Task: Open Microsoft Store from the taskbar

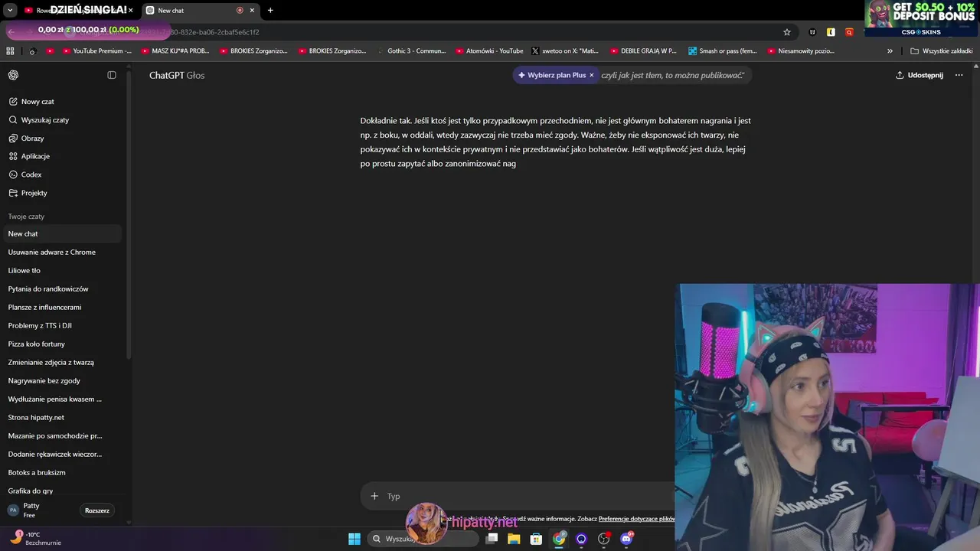Action: point(536,539)
